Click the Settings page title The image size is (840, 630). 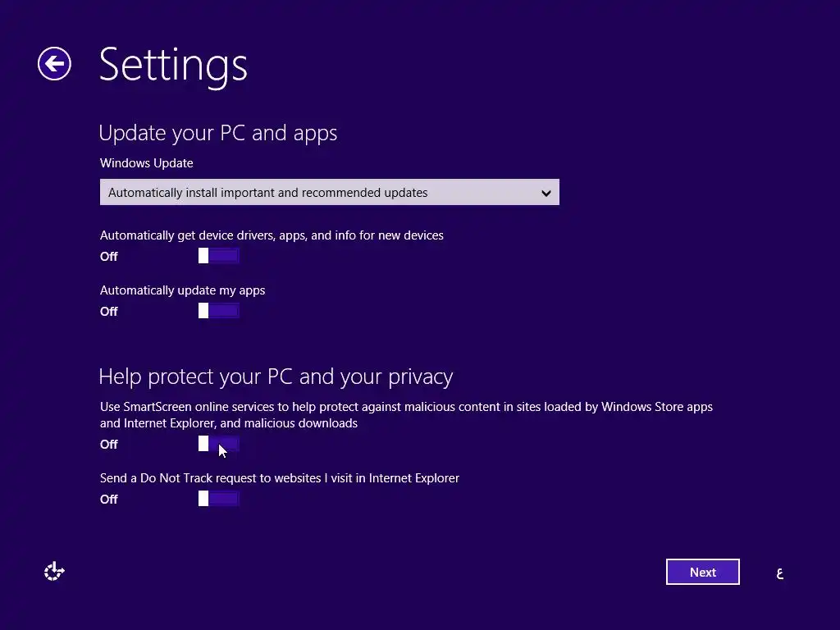point(173,66)
